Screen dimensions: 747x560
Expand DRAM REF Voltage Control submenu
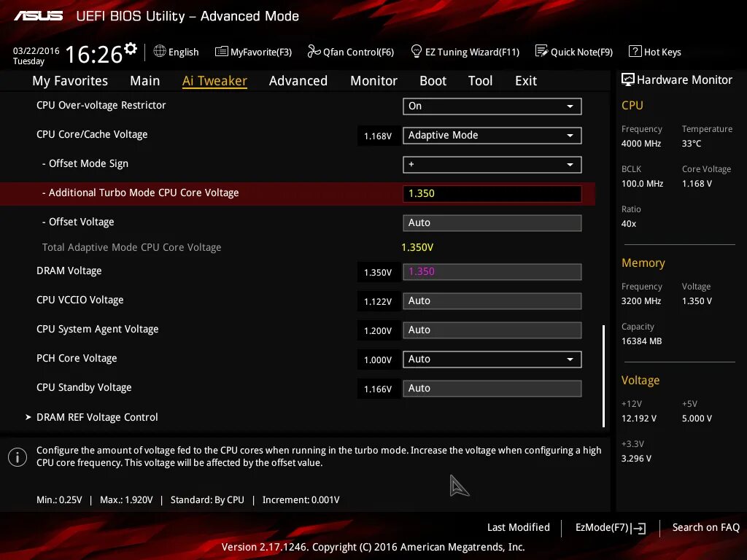97,417
